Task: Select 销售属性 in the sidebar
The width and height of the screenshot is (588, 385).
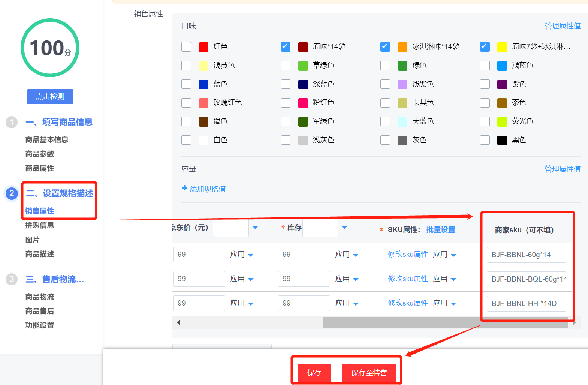Action: click(40, 211)
